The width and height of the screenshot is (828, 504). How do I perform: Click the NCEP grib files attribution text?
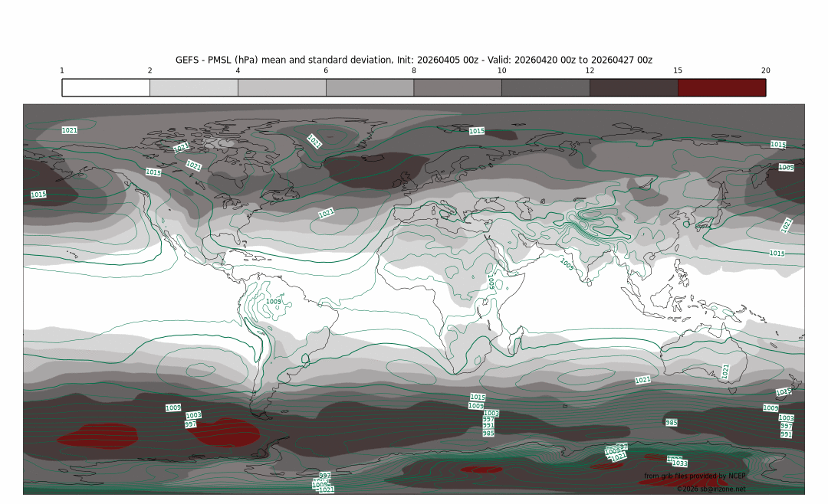[694, 476]
